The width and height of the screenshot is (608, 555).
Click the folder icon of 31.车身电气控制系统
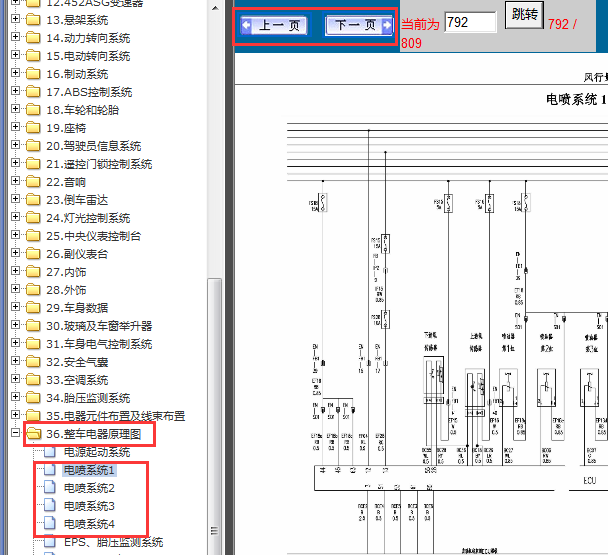coord(33,343)
